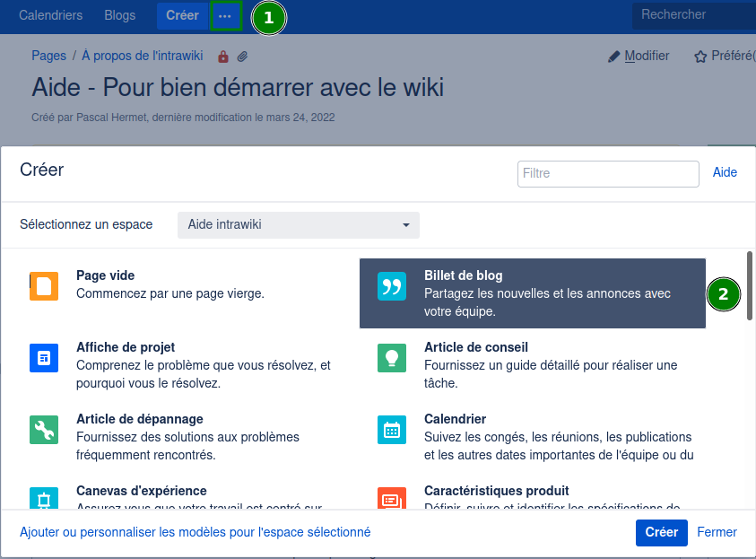
Task: Click the page title Aide - Pour bien démarrer
Action: tap(238, 87)
